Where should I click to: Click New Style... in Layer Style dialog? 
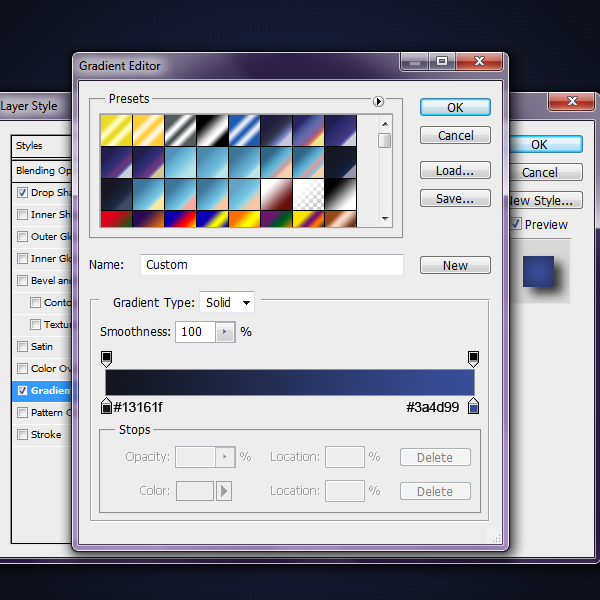(545, 201)
